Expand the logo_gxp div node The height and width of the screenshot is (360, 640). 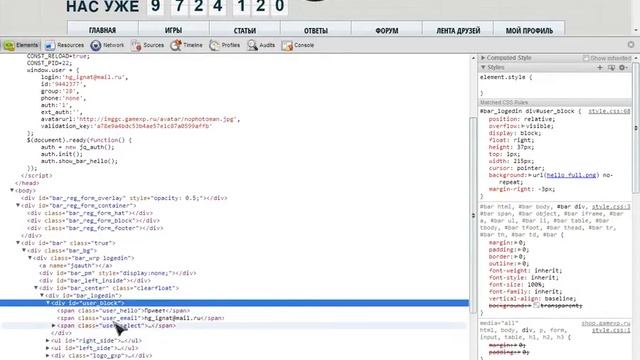click(48, 356)
